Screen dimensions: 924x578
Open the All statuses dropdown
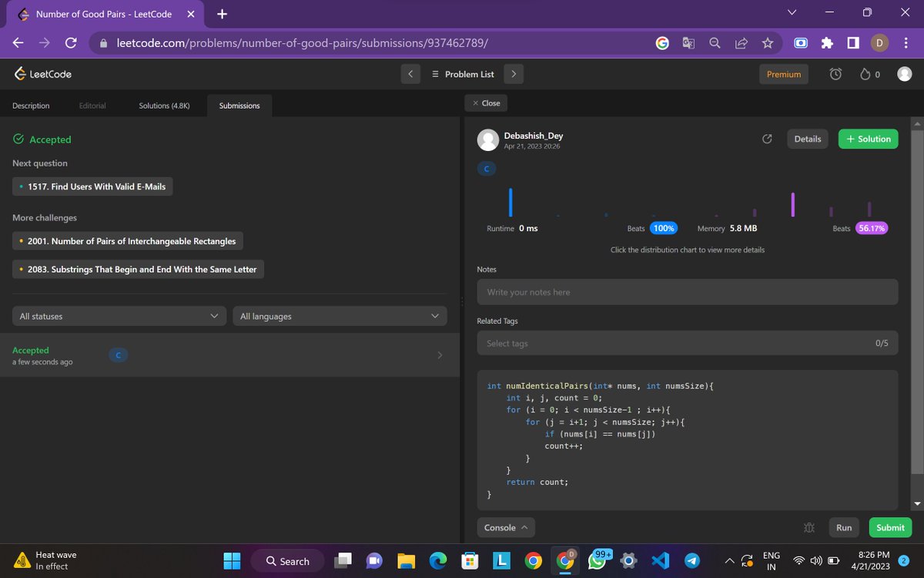[x=119, y=316]
